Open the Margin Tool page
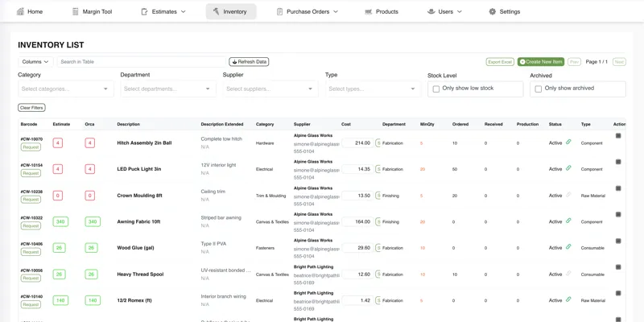Screen dimensions: 644x322 [92, 11]
